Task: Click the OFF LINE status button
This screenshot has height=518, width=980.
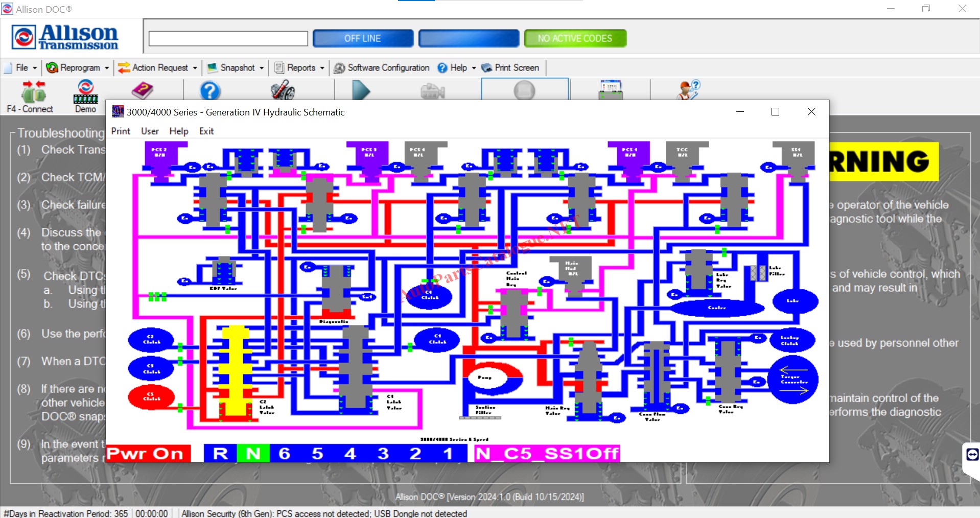Action: 363,38
